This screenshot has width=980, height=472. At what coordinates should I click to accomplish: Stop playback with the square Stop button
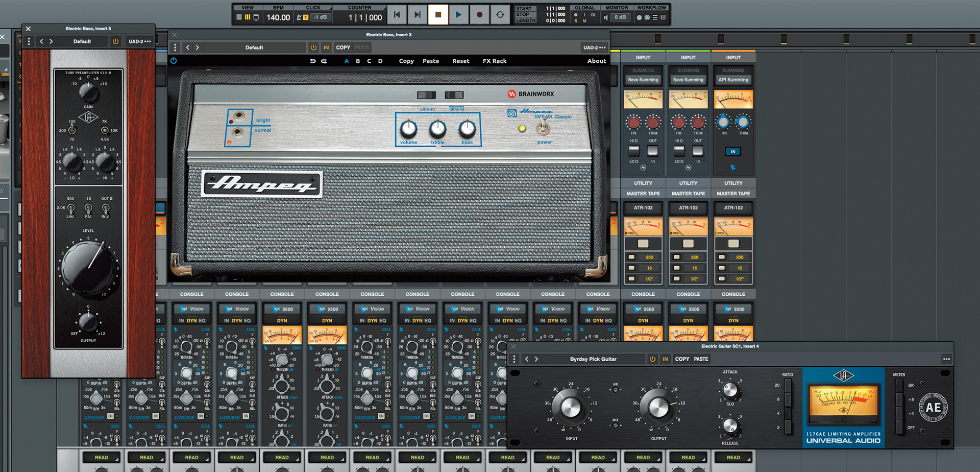click(438, 15)
